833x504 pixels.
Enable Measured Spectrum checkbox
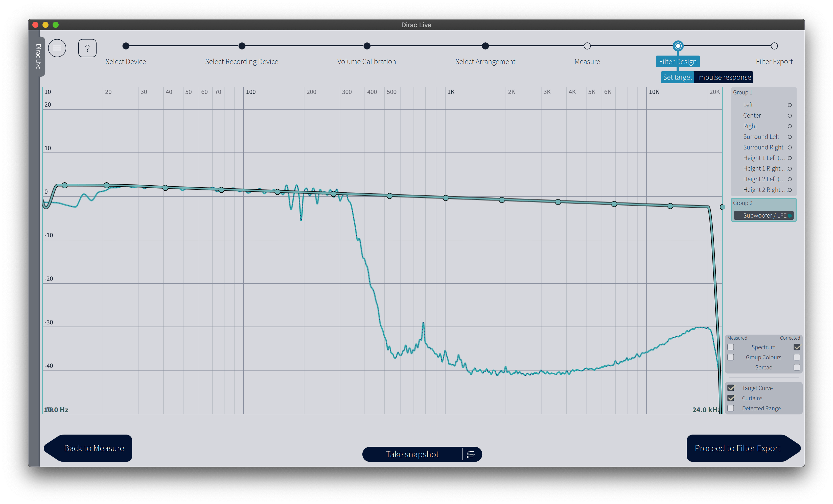731,347
